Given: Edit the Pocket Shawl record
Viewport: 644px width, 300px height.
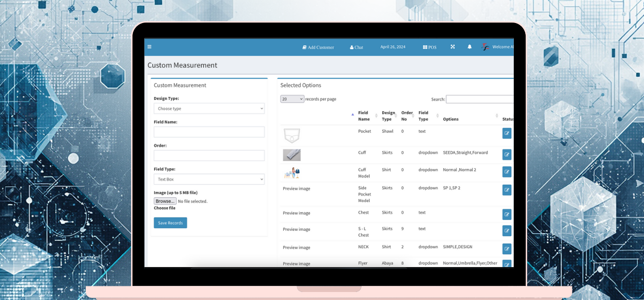Looking at the screenshot, I should coord(507,133).
